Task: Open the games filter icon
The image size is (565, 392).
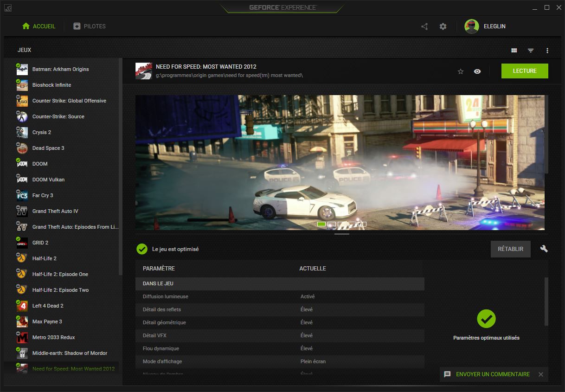Action: pyautogui.click(x=530, y=50)
